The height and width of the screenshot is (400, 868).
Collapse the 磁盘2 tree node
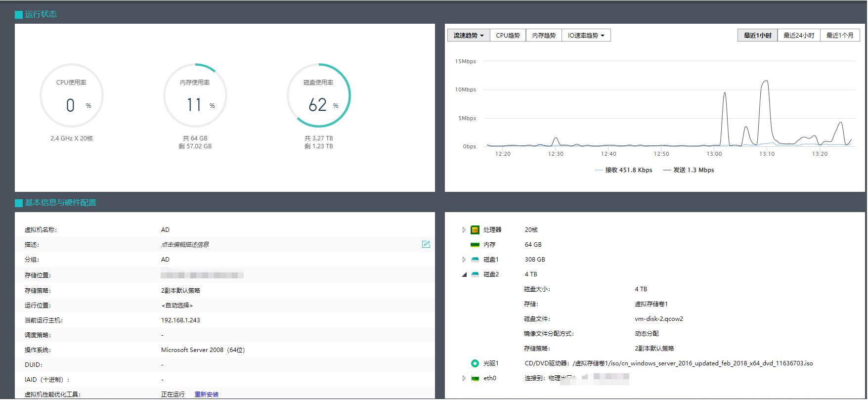point(464,274)
